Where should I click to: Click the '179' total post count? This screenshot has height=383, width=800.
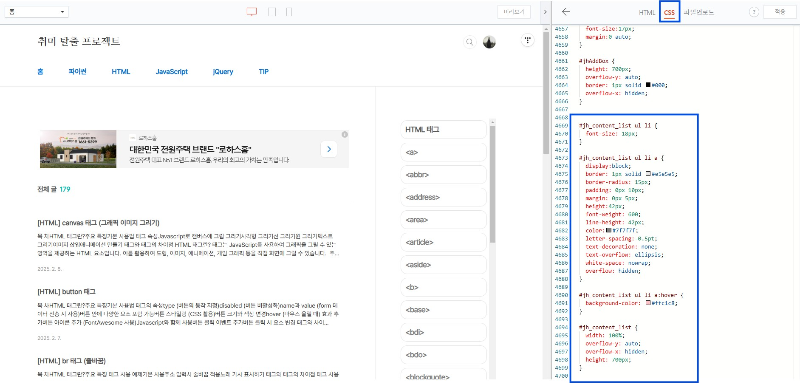click(x=65, y=189)
